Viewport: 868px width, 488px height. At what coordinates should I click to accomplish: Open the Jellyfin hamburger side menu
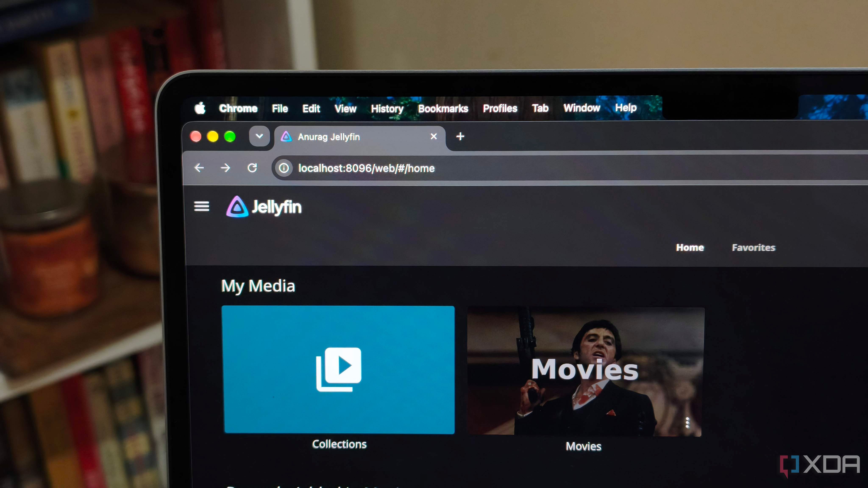(x=202, y=206)
